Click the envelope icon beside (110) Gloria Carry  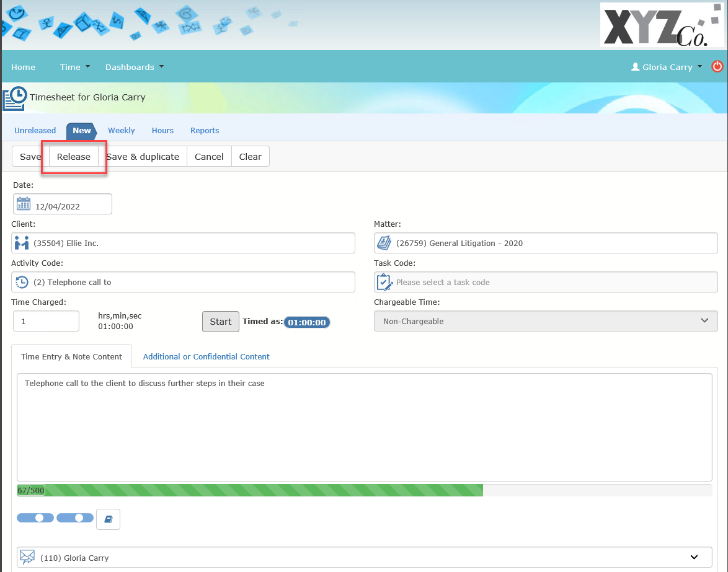coord(27,557)
